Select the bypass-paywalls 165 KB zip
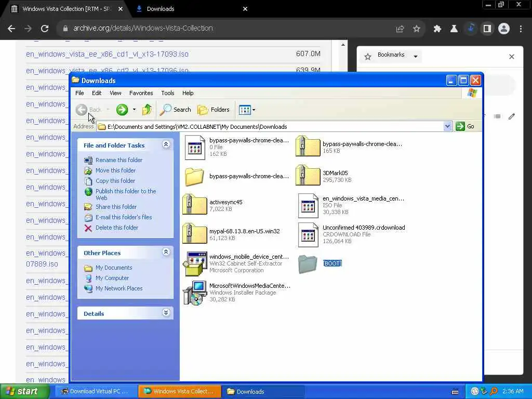532x399 pixels. click(308, 146)
